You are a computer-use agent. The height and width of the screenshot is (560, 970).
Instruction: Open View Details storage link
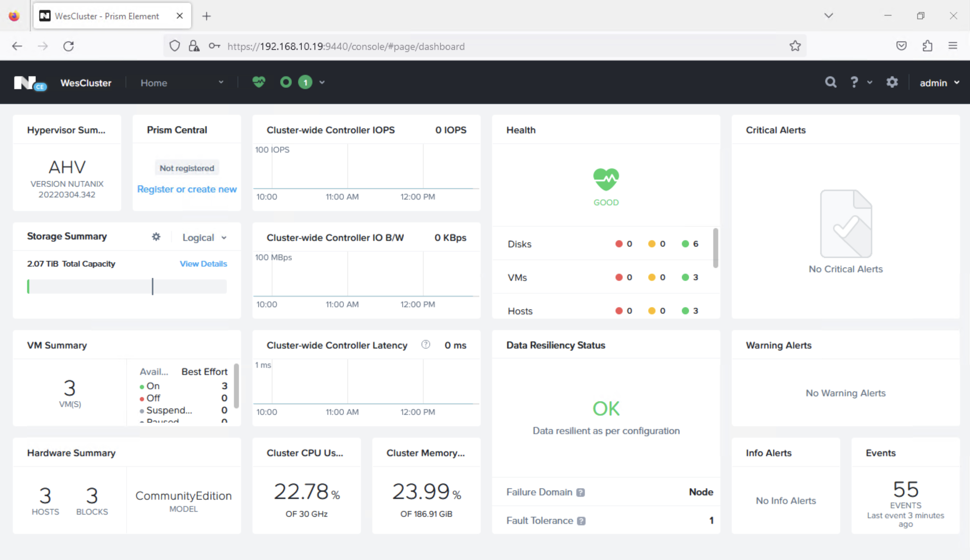tap(203, 264)
